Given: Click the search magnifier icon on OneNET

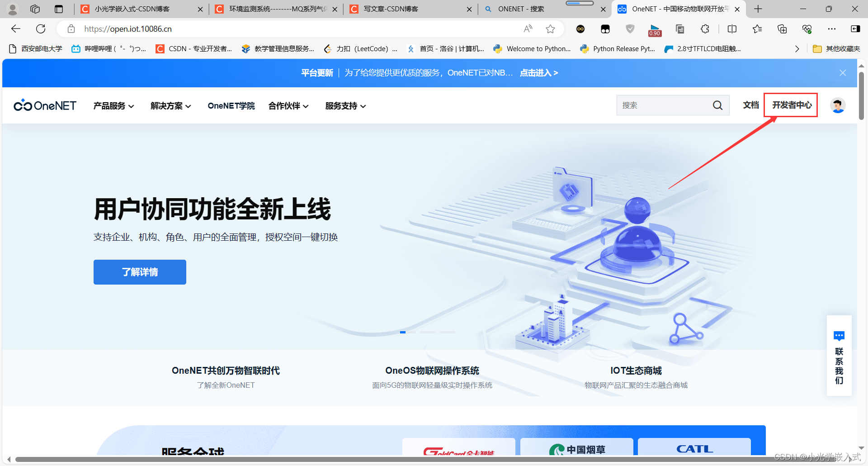Looking at the screenshot, I should [717, 105].
